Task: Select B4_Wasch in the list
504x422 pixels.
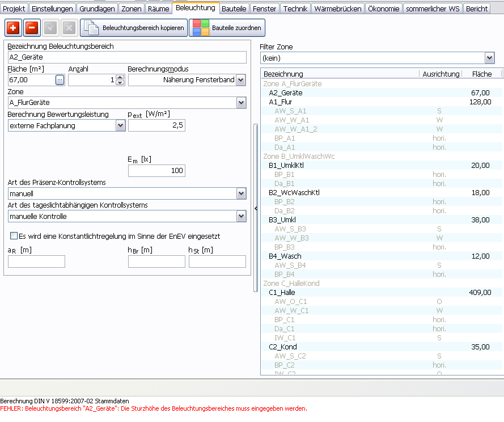Action: 382,256
